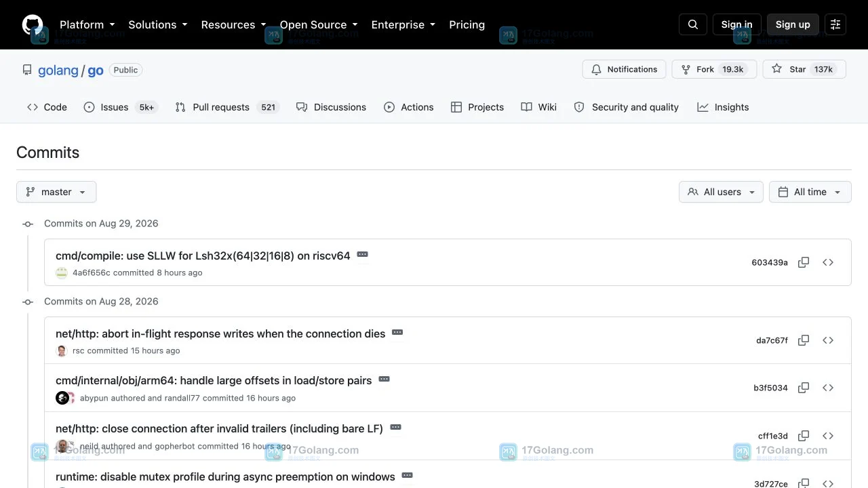The height and width of the screenshot is (488, 868).
Task: Click the Sign in button
Action: [x=736, y=24]
